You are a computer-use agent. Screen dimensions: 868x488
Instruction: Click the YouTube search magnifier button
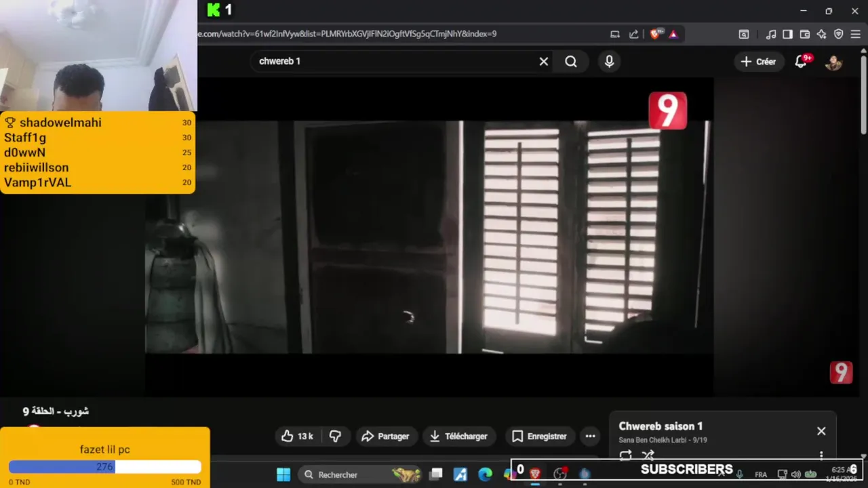(571, 62)
